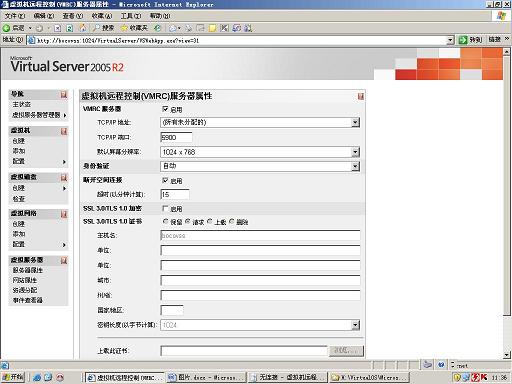Click the 开始 Start button
The image size is (512, 384).
pos(13,377)
